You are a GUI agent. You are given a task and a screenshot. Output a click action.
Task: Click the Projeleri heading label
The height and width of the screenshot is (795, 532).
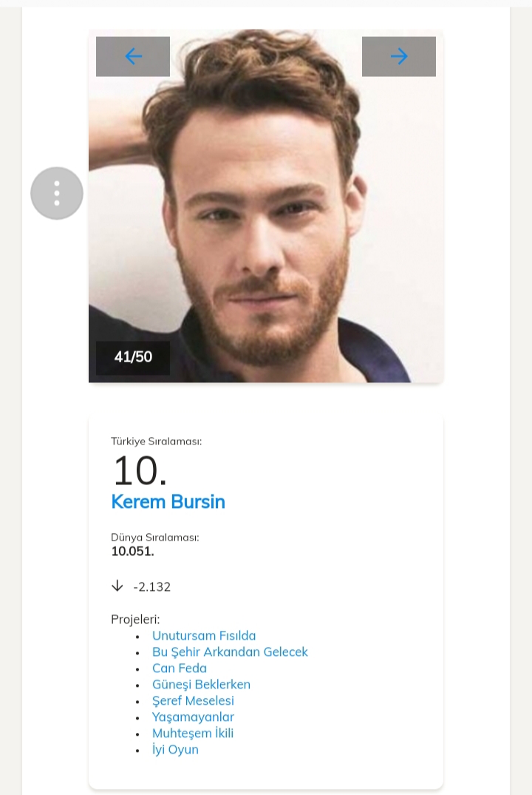135,620
